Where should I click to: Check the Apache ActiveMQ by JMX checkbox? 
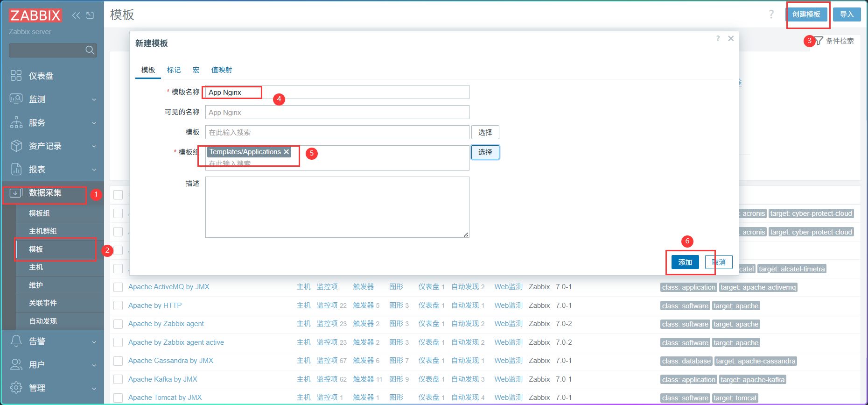point(118,287)
